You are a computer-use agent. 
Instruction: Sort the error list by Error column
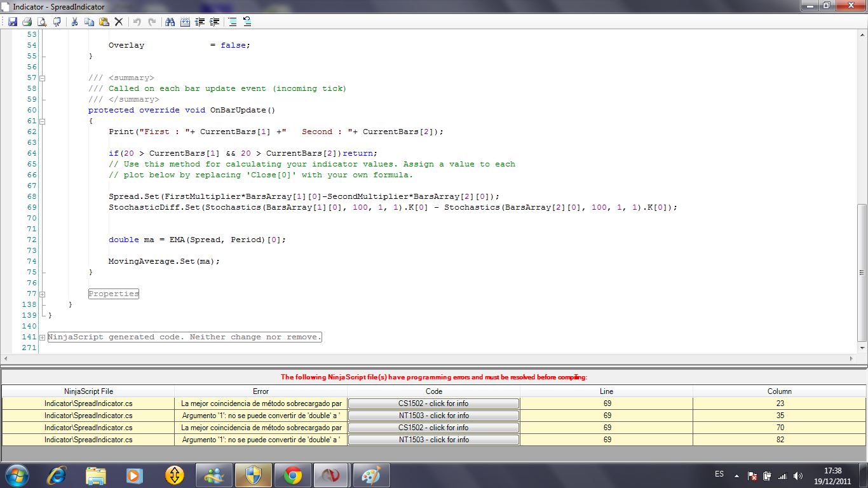(261, 391)
